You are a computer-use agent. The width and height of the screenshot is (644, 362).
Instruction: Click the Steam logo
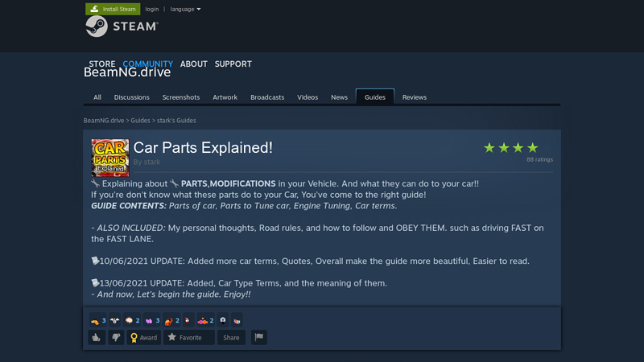click(122, 27)
